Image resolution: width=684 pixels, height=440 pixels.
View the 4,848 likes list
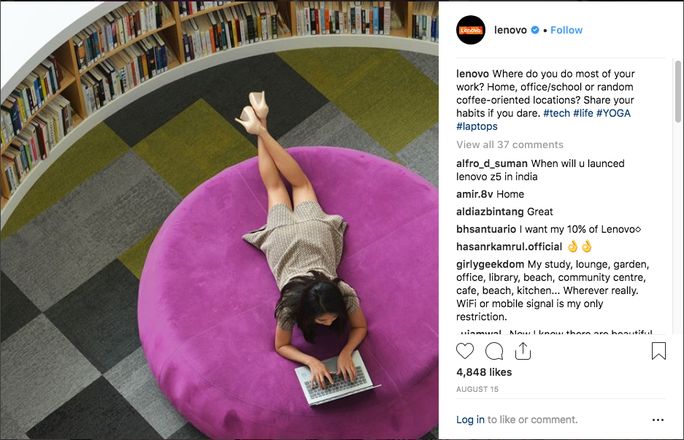click(x=484, y=372)
